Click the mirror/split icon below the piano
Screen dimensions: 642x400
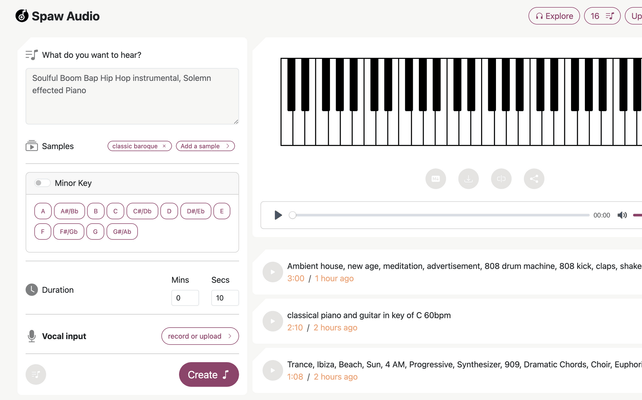click(x=501, y=179)
